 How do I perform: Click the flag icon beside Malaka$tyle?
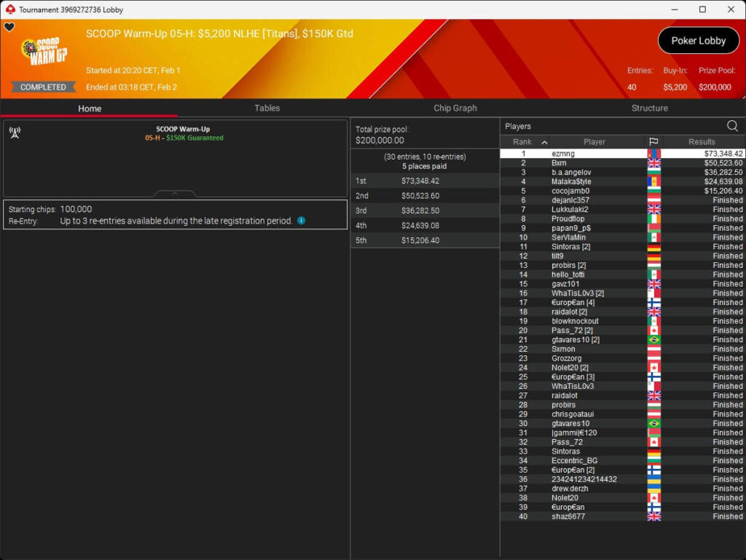click(x=653, y=181)
